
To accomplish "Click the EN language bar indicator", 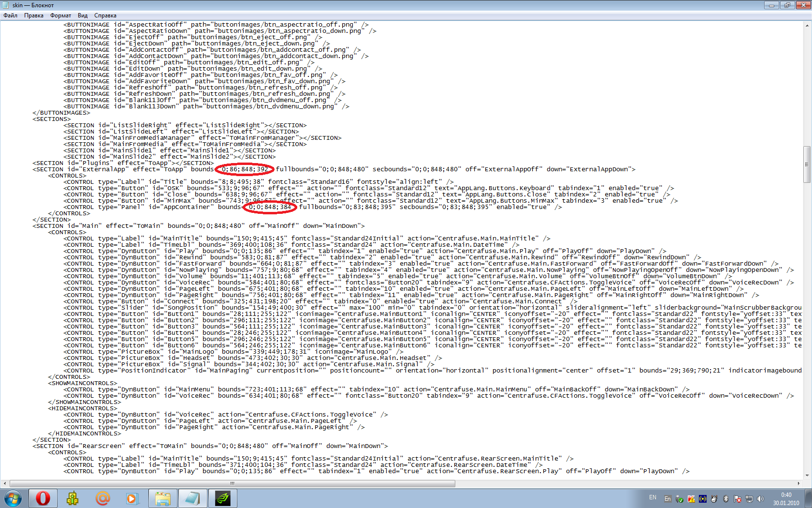I will 652,497.
